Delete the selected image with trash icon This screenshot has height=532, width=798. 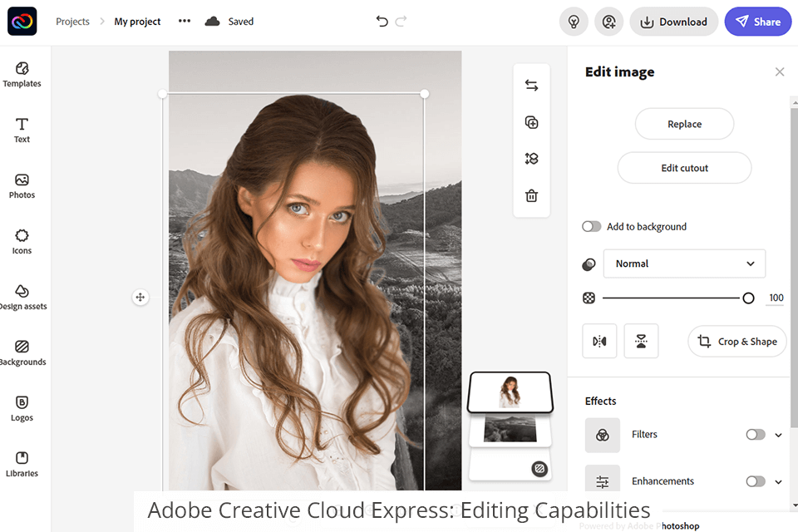[531, 195]
